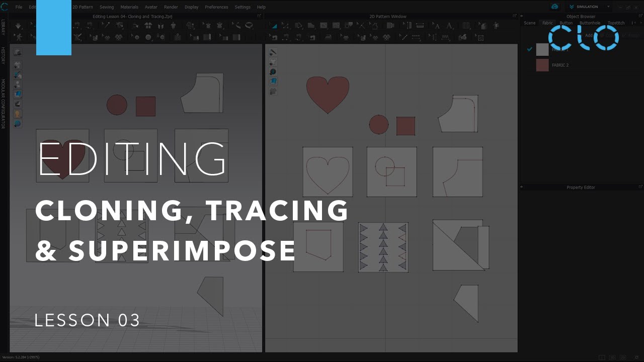Switch to Scene tab in Object Browser
This screenshot has height=362, width=644.
(x=530, y=23)
